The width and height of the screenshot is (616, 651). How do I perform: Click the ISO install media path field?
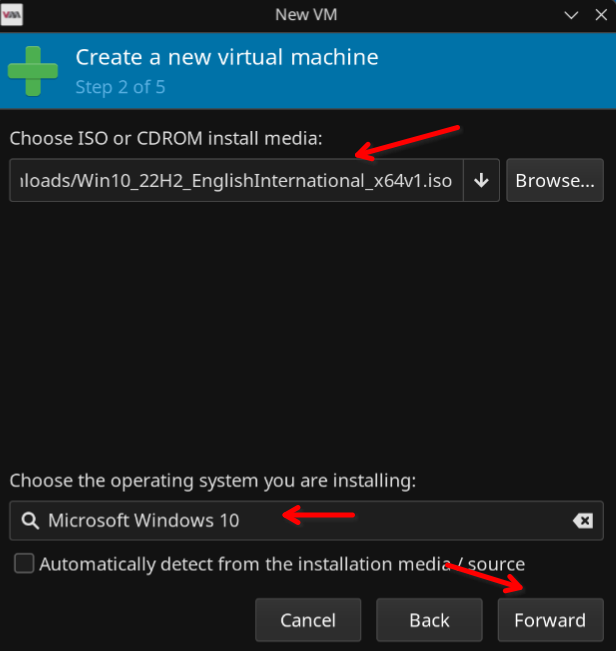pyautogui.click(x=236, y=180)
